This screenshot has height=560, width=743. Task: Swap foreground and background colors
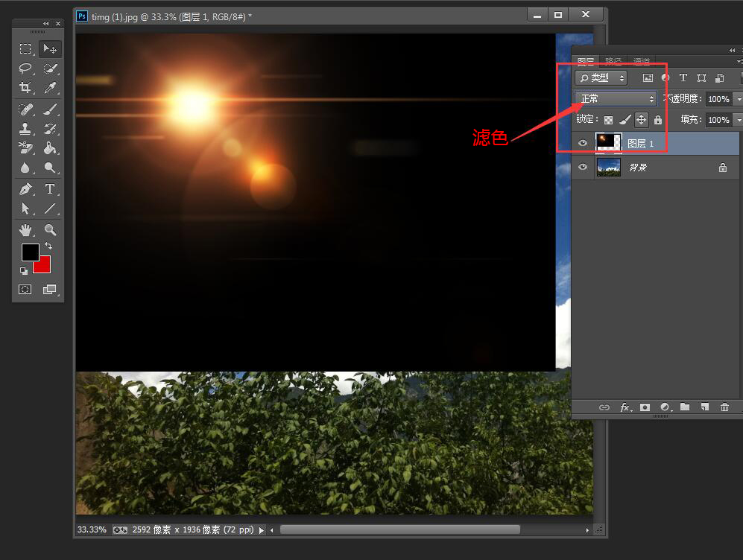pyautogui.click(x=48, y=246)
